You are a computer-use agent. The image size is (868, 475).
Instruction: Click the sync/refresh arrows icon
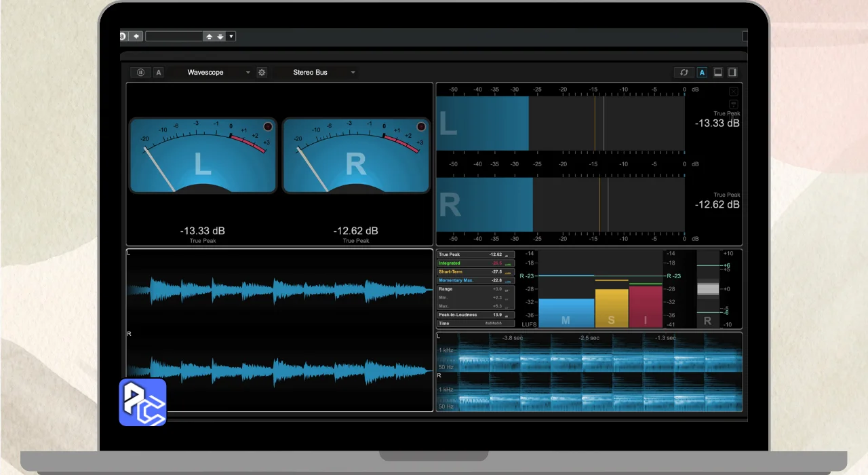tap(684, 73)
